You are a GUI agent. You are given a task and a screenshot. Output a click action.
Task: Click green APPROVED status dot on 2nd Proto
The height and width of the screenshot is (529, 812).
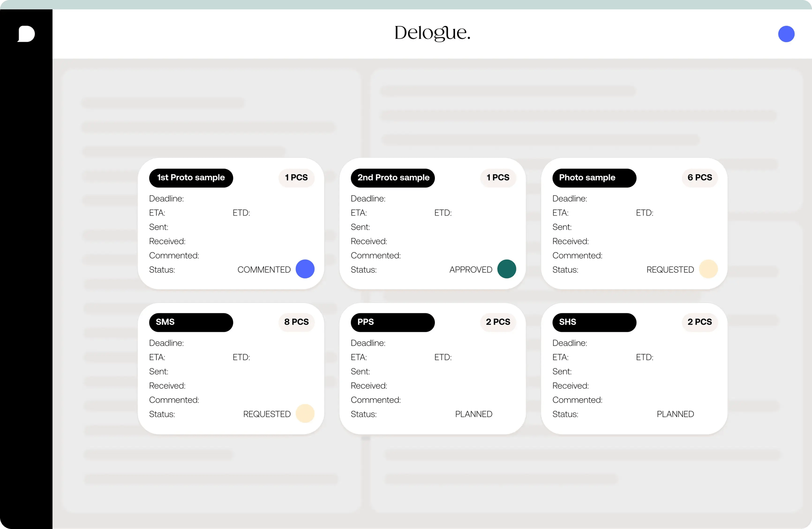[x=506, y=269]
